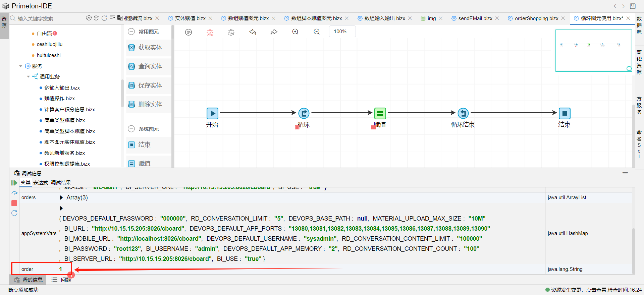The width and height of the screenshot is (644, 295).
Task: Zoom in on the flow canvas
Action: 295,32
